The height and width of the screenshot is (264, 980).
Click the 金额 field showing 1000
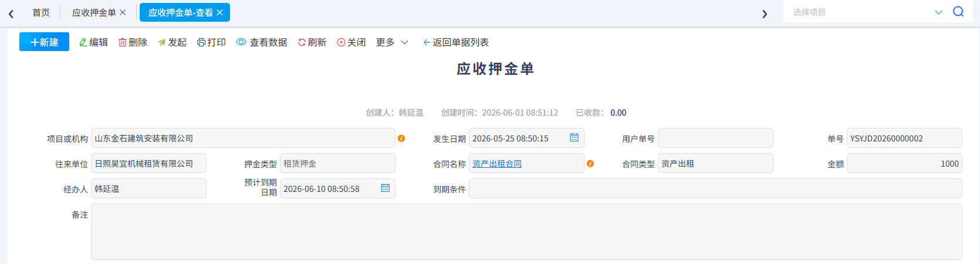904,164
